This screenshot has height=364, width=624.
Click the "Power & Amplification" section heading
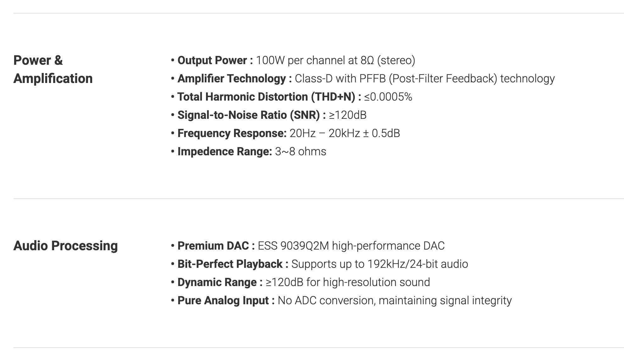[53, 69]
